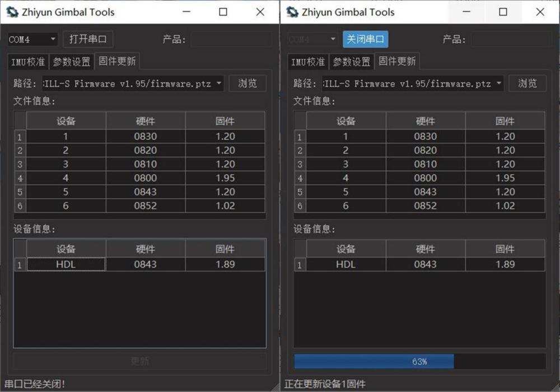Click the 63% progress bar in right window
The width and height of the screenshot is (560, 392).
coord(419,361)
